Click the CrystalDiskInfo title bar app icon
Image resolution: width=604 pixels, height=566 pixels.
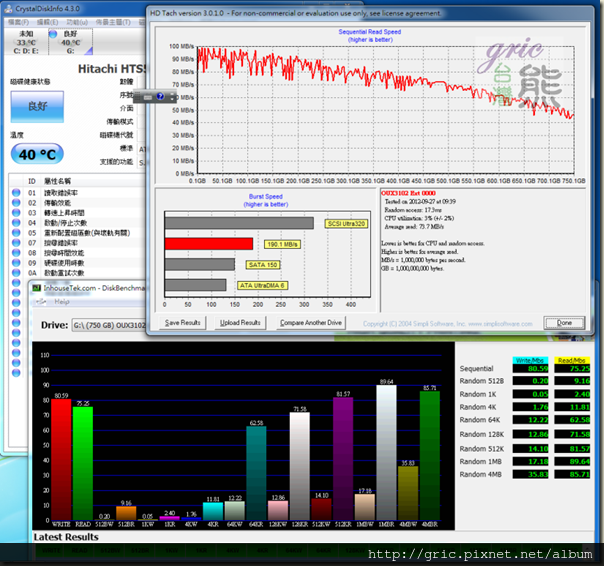(x=9, y=8)
